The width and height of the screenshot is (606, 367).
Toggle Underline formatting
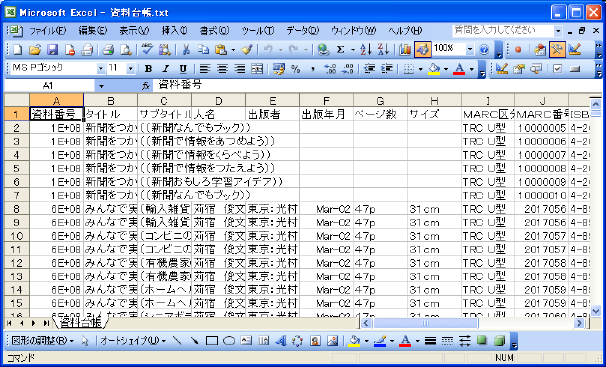click(183, 69)
